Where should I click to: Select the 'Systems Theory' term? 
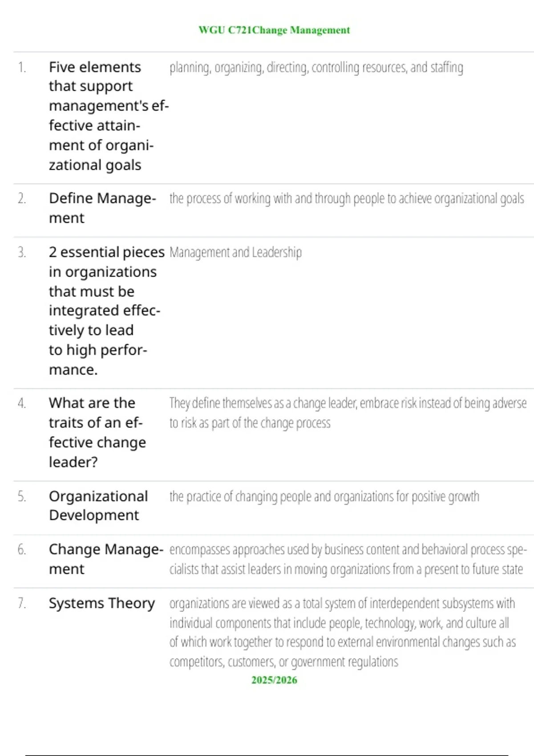pyautogui.click(x=102, y=603)
